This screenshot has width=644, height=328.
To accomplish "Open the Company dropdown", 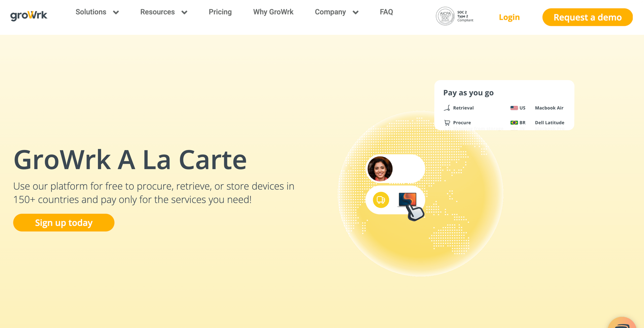I will [x=336, y=12].
